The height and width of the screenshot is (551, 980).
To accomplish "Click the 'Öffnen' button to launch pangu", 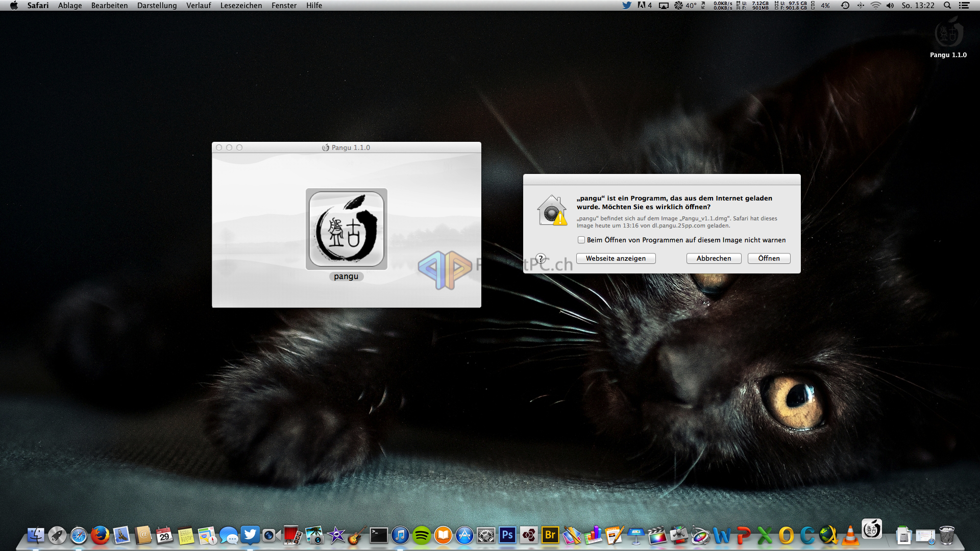I will click(769, 258).
